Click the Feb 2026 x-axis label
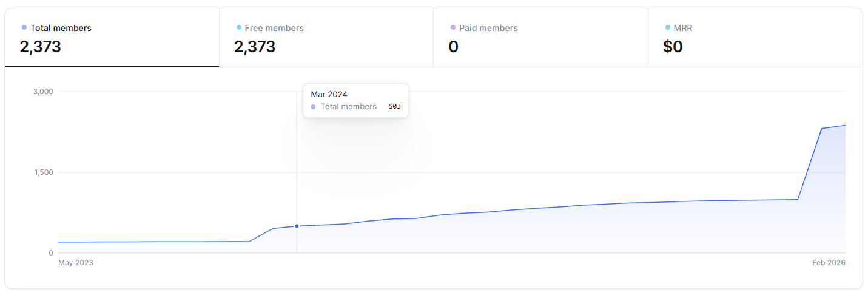The height and width of the screenshot is (298, 868). 829,263
